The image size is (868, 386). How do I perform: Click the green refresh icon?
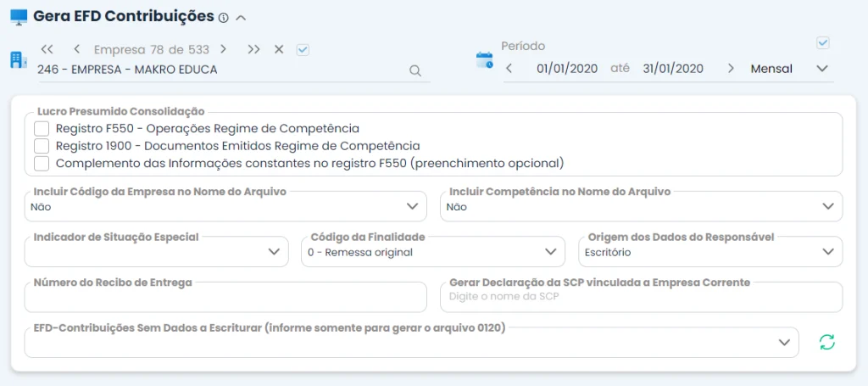[x=827, y=342]
